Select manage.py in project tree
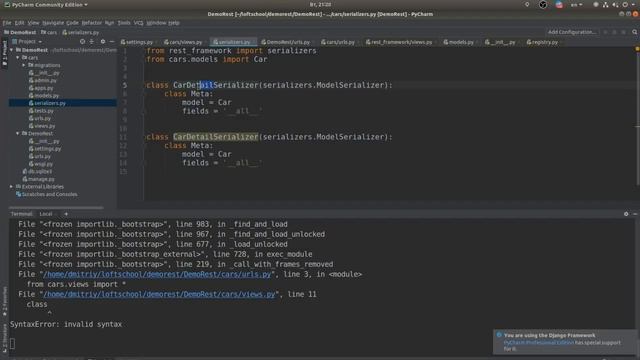The image size is (640, 360). point(38,179)
